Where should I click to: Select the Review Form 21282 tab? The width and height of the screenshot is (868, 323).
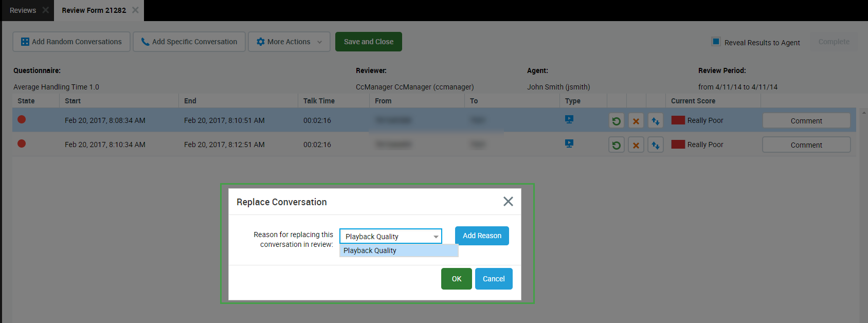[94, 10]
